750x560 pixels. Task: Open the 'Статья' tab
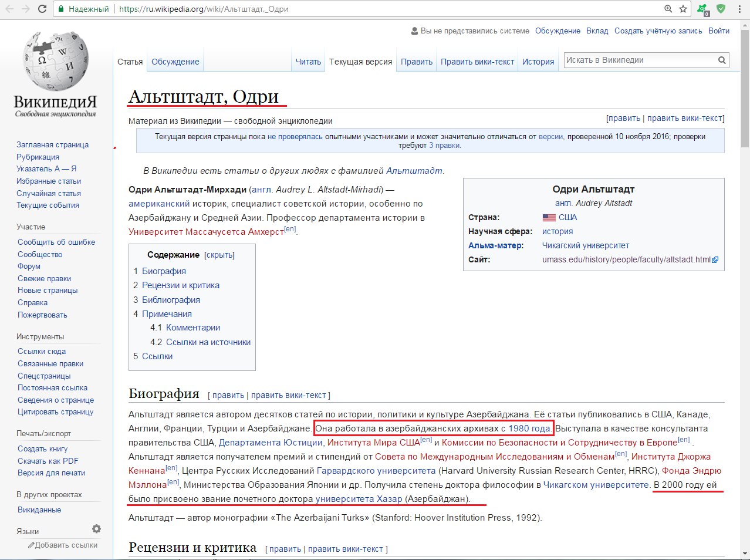coord(130,62)
